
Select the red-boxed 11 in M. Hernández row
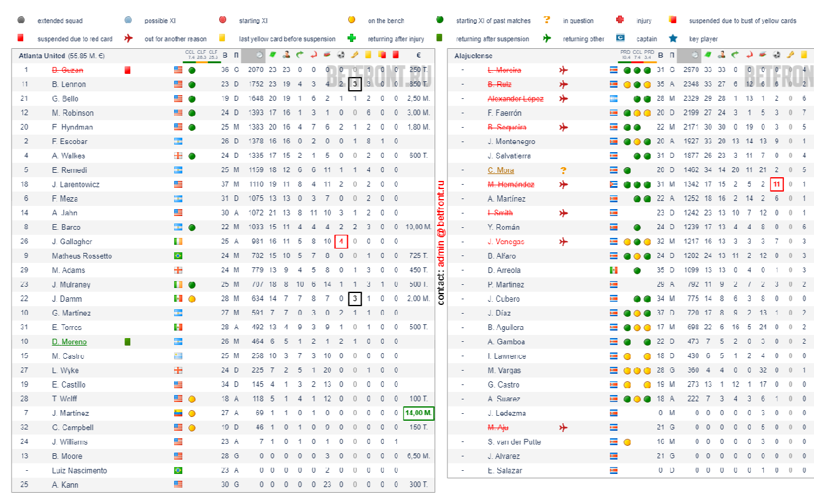point(776,185)
